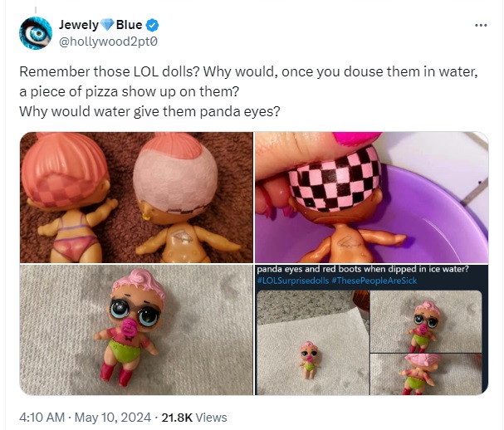The width and height of the screenshot is (504, 430).
Task: Click the blue eye profile avatar
Action: (36, 33)
